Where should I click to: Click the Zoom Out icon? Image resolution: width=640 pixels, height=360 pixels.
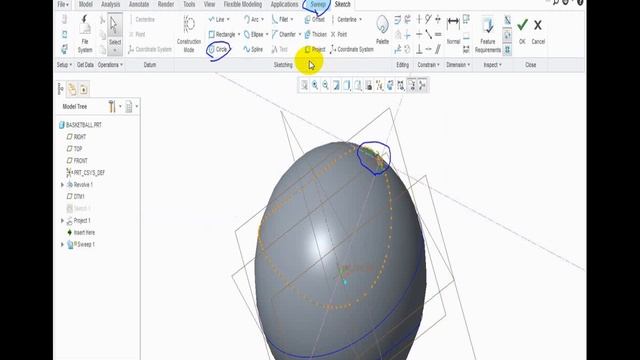pos(325,85)
